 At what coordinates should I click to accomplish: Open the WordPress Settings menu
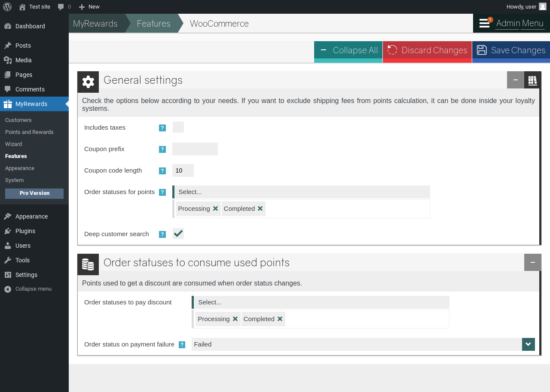click(34, 275)
